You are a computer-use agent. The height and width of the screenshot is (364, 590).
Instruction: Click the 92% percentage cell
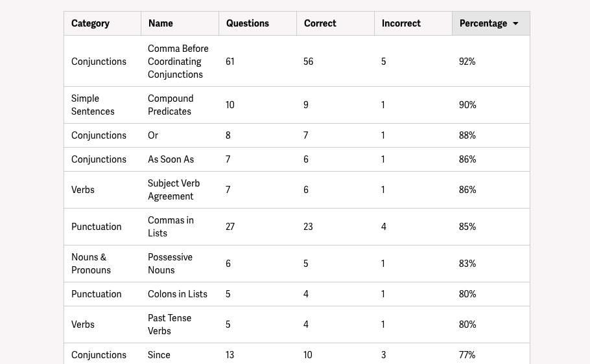click(467, 62)
